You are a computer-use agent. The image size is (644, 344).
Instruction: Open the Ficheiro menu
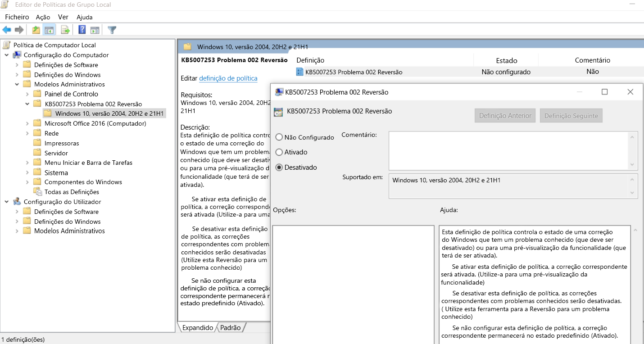pos(17,17)
